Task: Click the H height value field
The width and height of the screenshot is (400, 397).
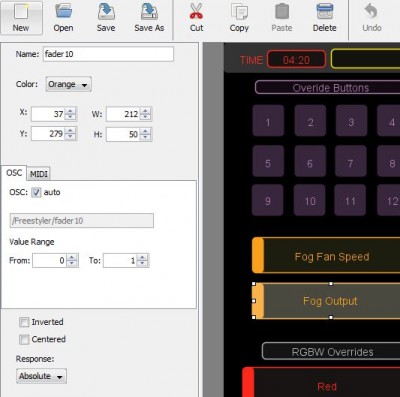Action: tap(123, 134)
